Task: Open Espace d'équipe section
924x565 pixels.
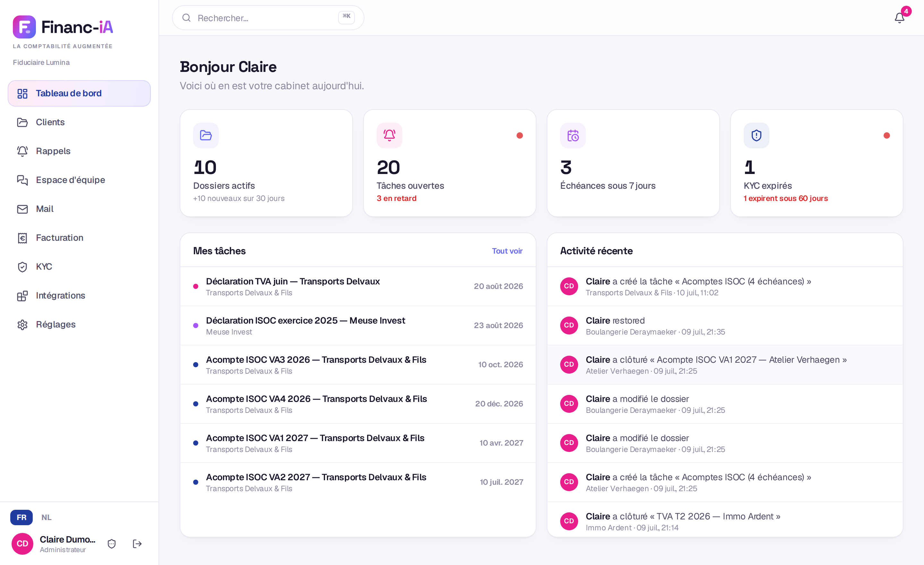Action: pyautogui.click(x=79, y=180)
